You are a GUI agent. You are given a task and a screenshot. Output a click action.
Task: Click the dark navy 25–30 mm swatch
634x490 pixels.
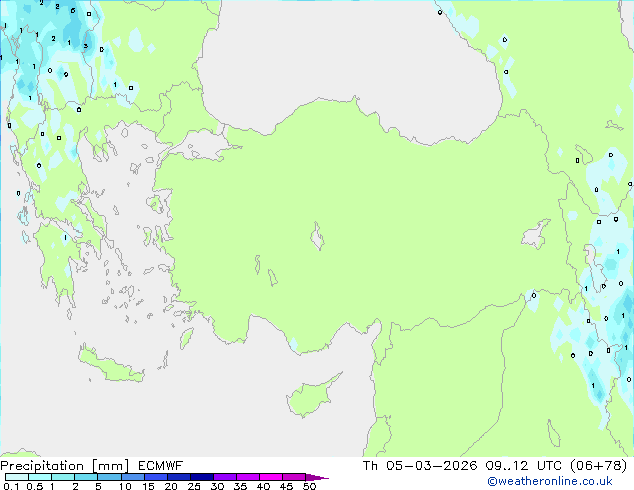click(202, 477)
